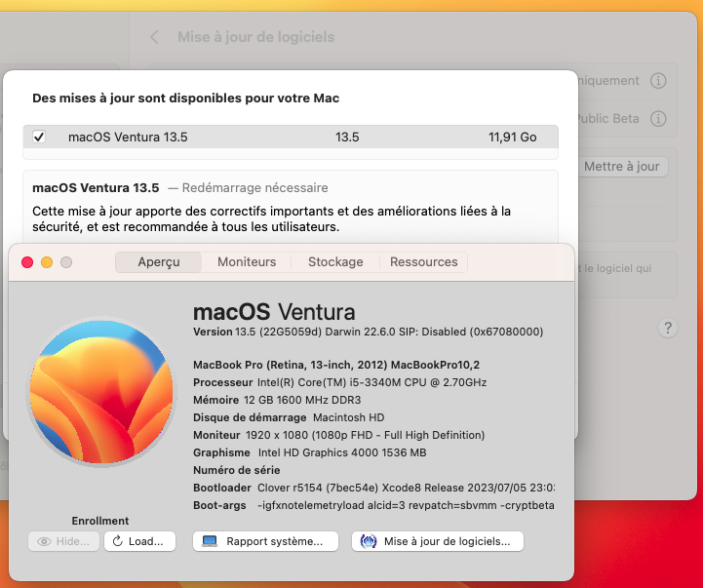Click the Enrollment label
This screenshot has height=588, width=703.
(100, 521)
